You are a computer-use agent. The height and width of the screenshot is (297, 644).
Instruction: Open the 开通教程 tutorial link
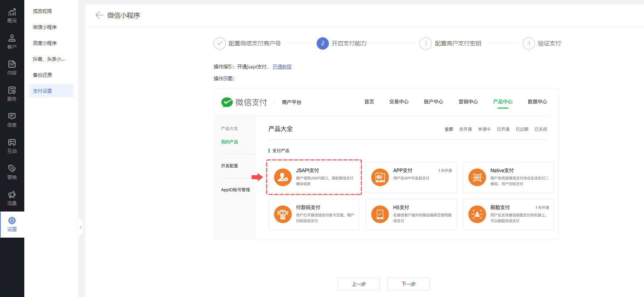pyautogui.click(x=282, y=67)
